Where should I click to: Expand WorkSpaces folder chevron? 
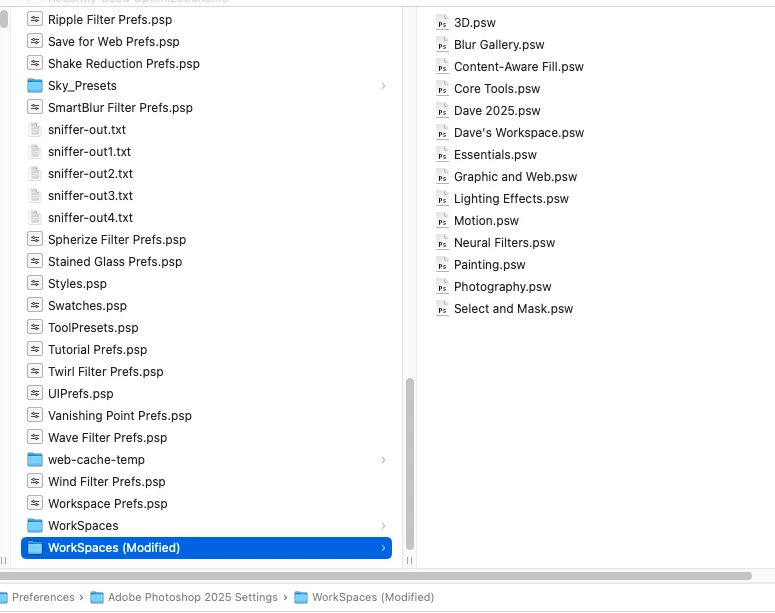point(384,525)
